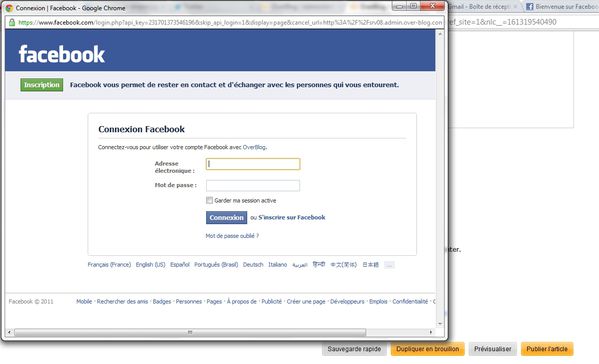Open the Mobile footer link
Screen dimensions: 599x364
[84, 301]
